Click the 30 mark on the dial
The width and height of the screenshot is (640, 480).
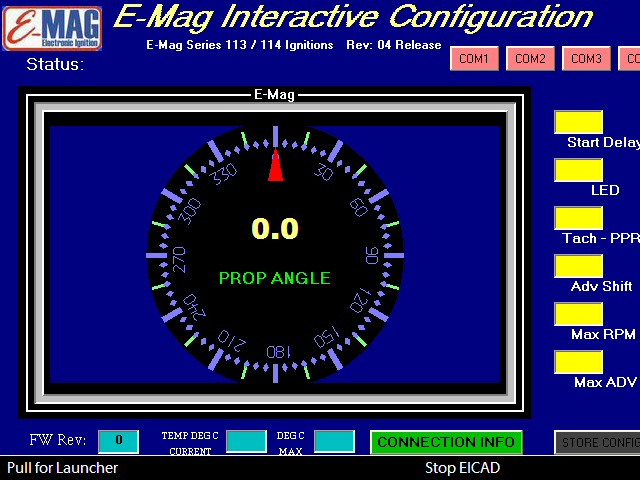[x=324, y=172]
